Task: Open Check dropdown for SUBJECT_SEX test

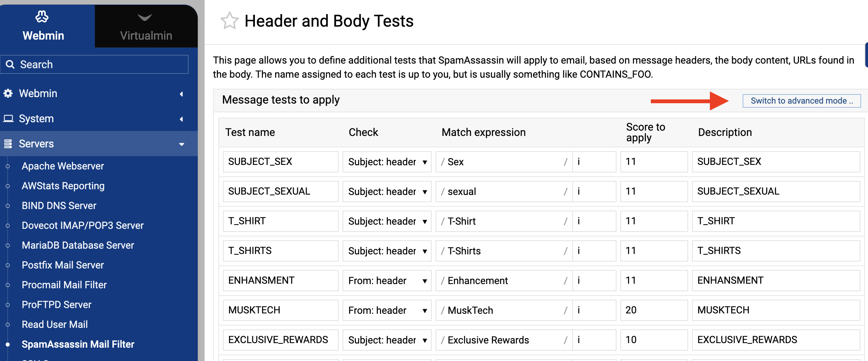Action: pos(387,162)
